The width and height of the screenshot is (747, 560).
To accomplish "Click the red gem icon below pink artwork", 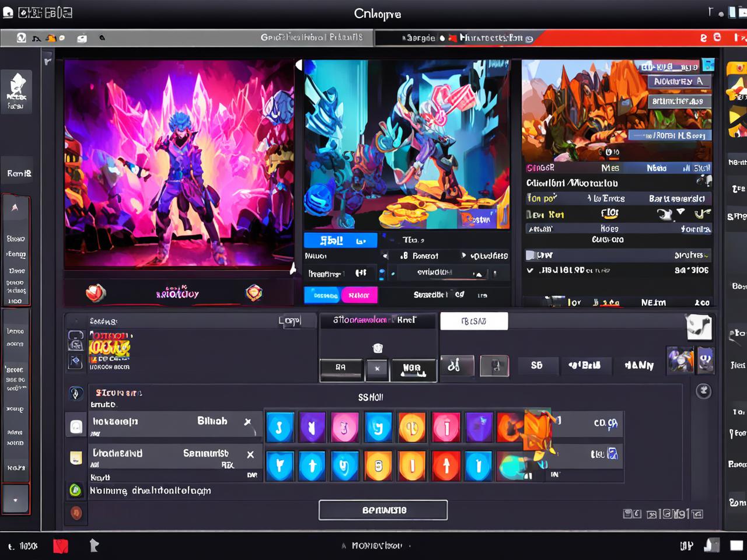I will (96, 292).
